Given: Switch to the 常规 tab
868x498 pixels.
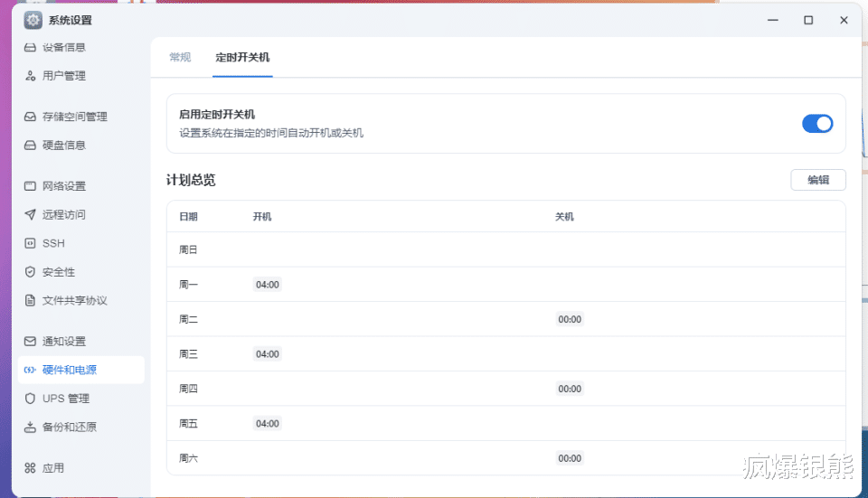Looking at the screenshot, I should click(x=180, y=57).
